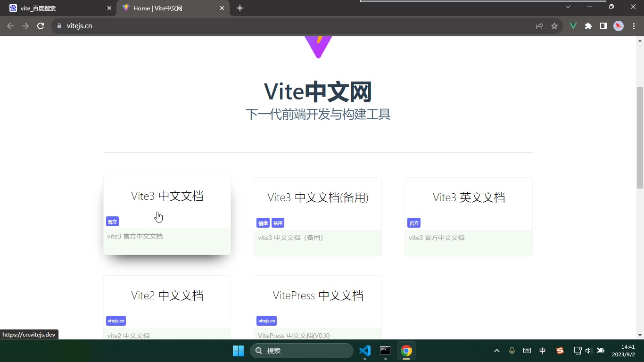Open the VitePress 中文文档 card

coord(318,307)
